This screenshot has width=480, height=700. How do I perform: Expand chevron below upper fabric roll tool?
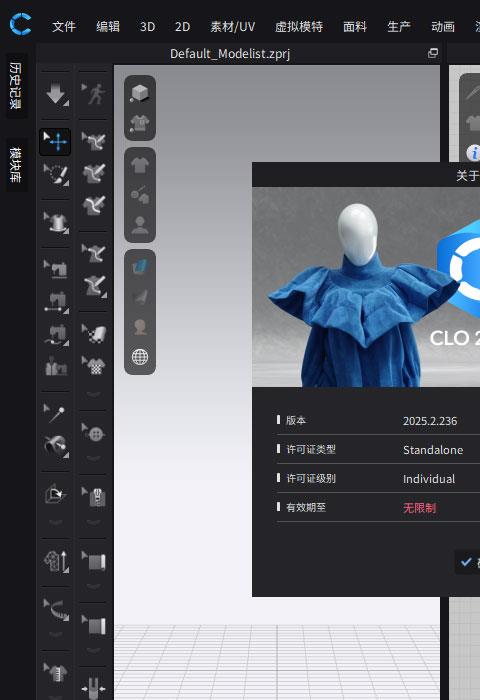click(94, 586)
